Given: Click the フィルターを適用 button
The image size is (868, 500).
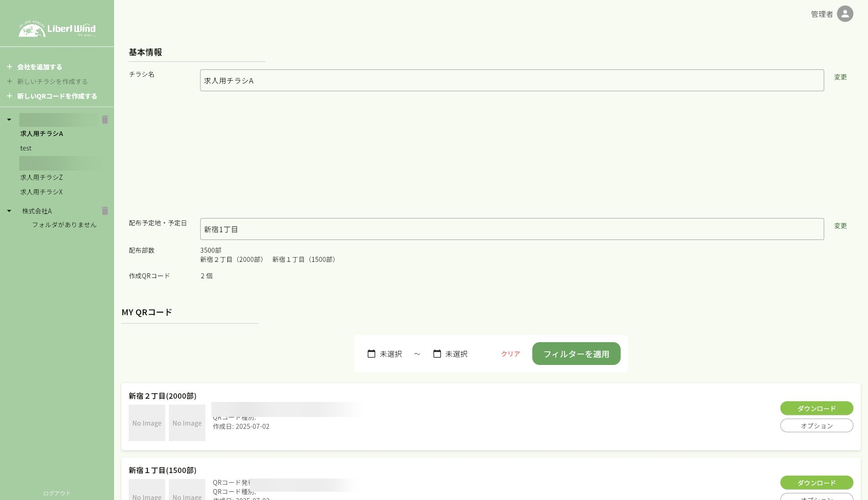Looking at the screenshot, I should 576,354.
